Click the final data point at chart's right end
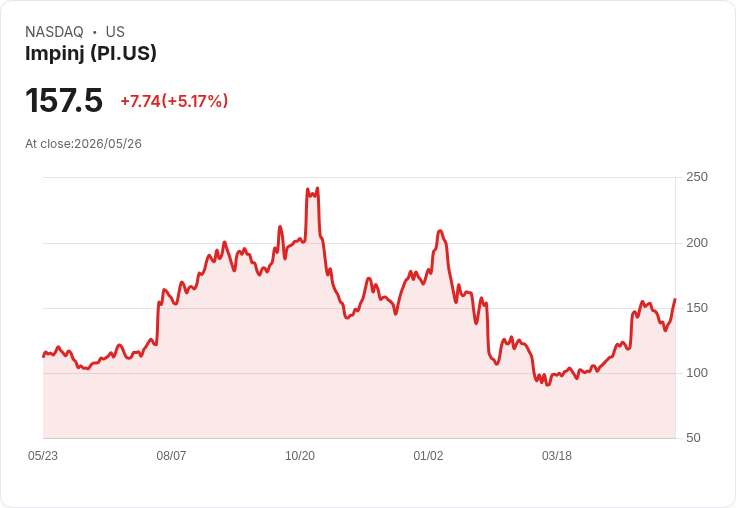This screenshot has height=508, width=736. click(675, 299)
